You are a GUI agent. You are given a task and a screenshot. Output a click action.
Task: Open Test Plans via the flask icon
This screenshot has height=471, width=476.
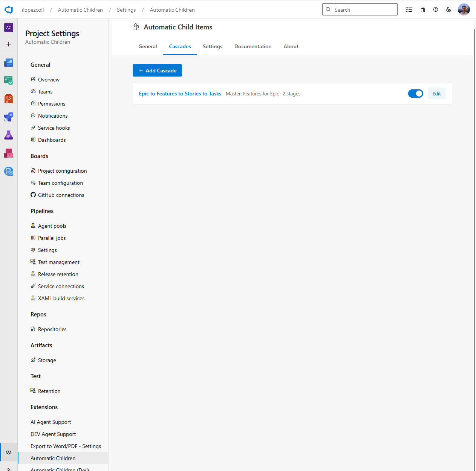pos(8,135)
